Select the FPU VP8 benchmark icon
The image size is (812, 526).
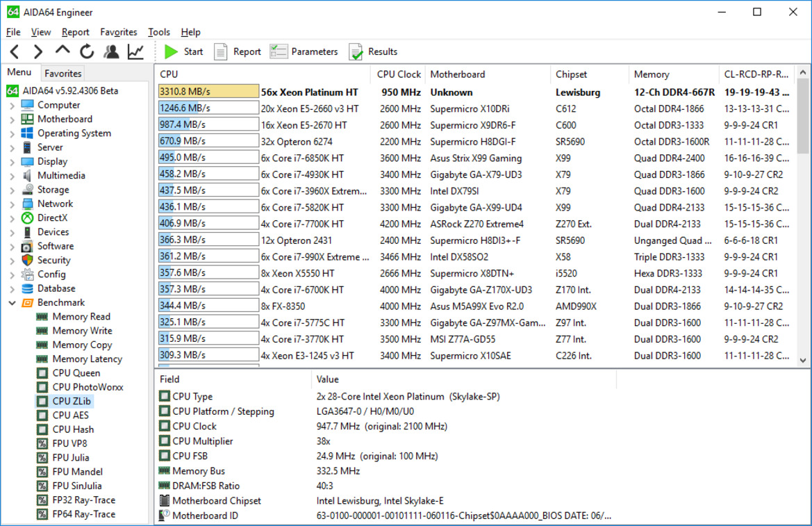pos(42,443)
